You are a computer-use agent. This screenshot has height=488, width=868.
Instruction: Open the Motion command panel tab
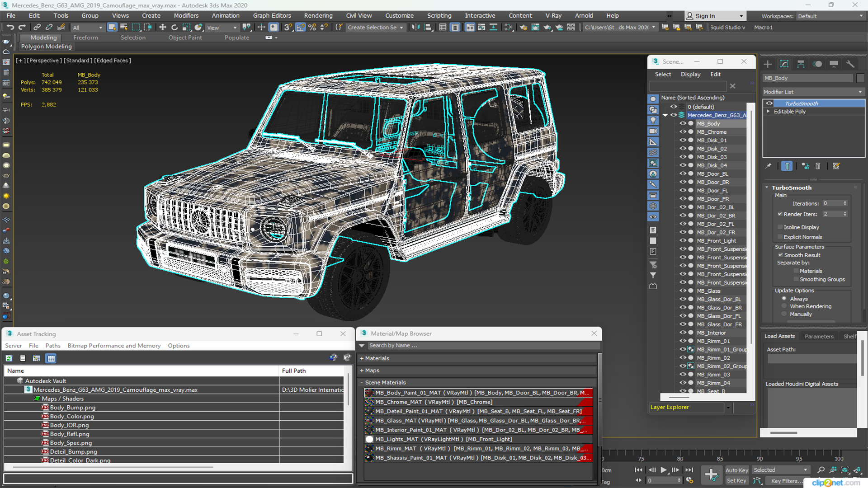pos(817,64)
